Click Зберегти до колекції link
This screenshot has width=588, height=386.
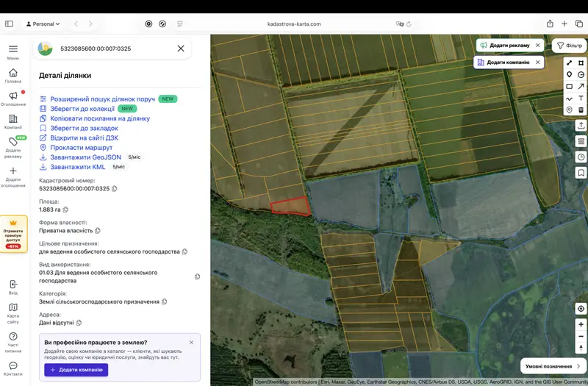tap(82, 109)
